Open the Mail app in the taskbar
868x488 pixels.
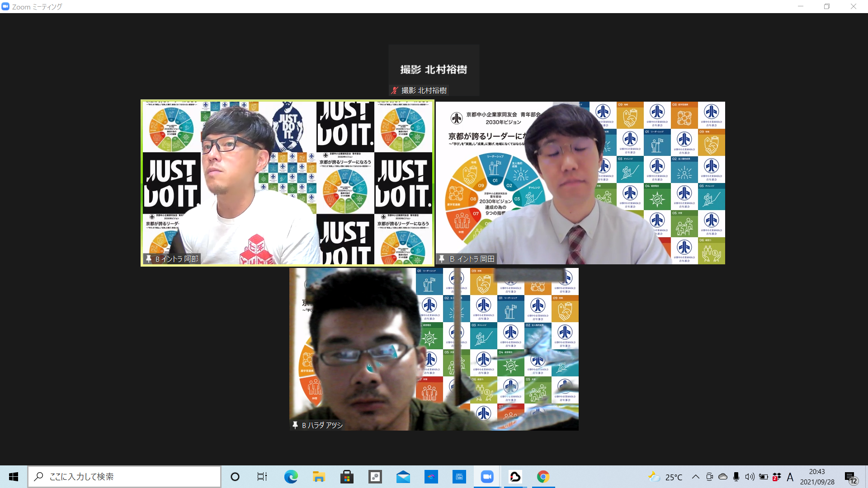pos(403,477)
